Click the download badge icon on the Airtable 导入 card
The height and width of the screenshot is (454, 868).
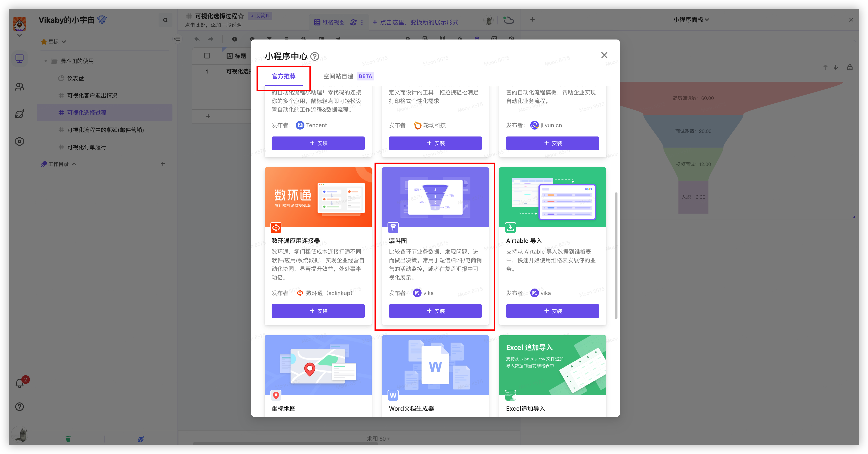click(x=510, y=228)
